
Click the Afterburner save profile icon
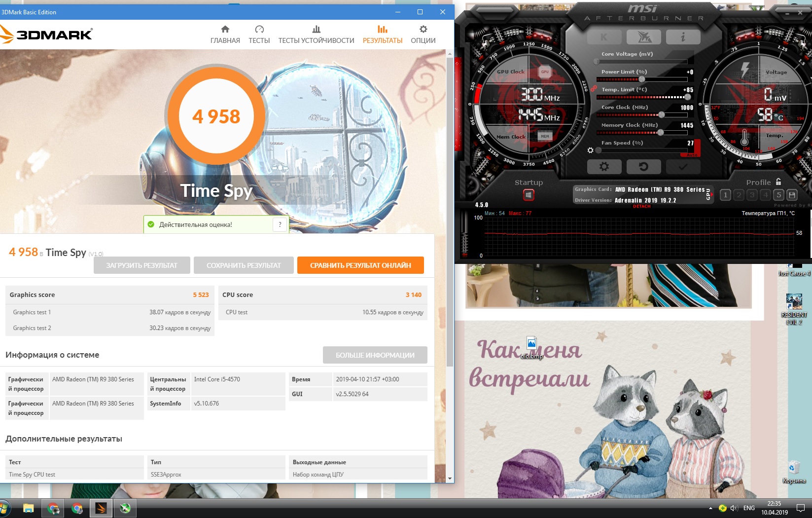[x=792, y=195]
